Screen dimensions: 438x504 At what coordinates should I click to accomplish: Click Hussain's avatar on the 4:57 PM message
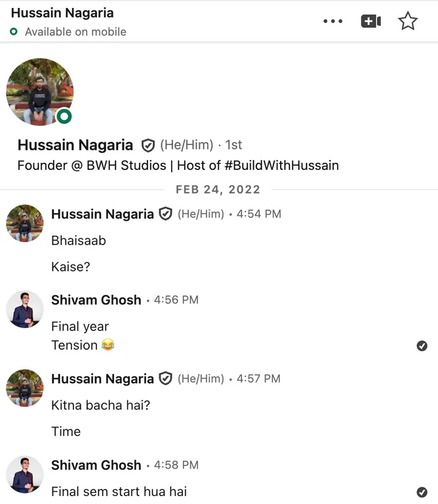25,388
